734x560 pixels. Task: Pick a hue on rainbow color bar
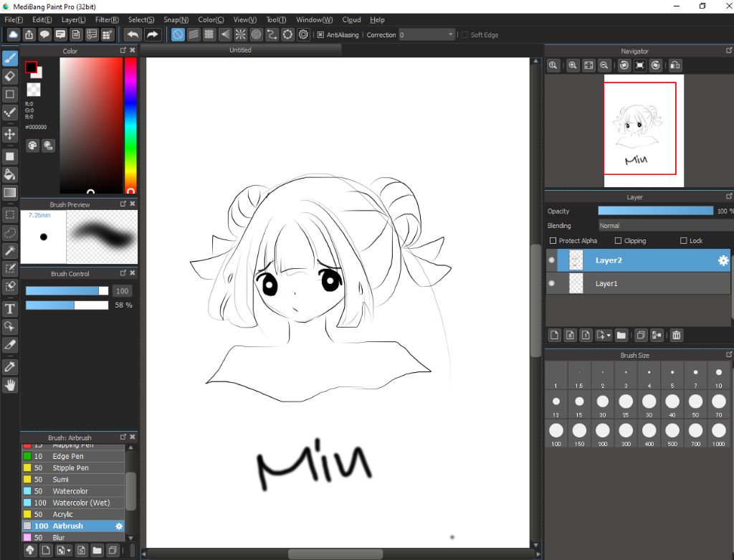130,125
